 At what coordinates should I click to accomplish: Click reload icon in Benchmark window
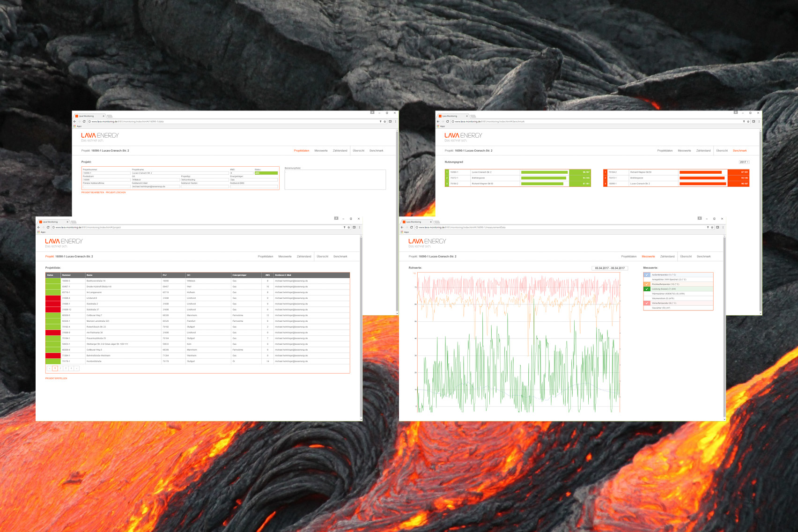pos(447,122)
